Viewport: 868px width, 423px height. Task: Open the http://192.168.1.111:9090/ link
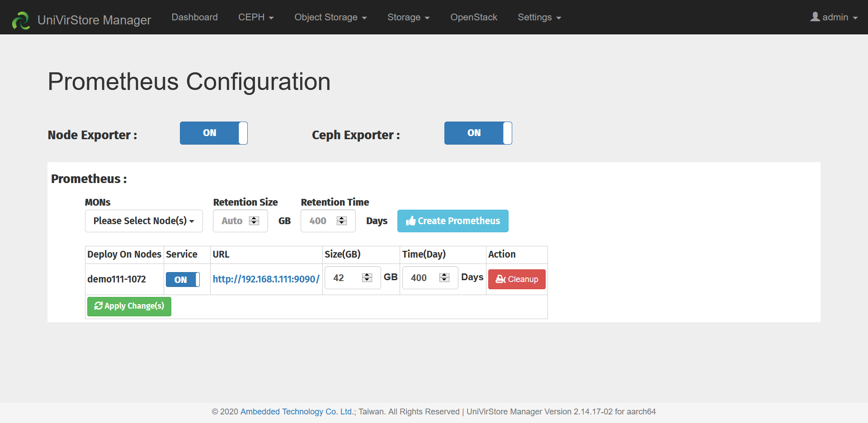coord(266,279)
